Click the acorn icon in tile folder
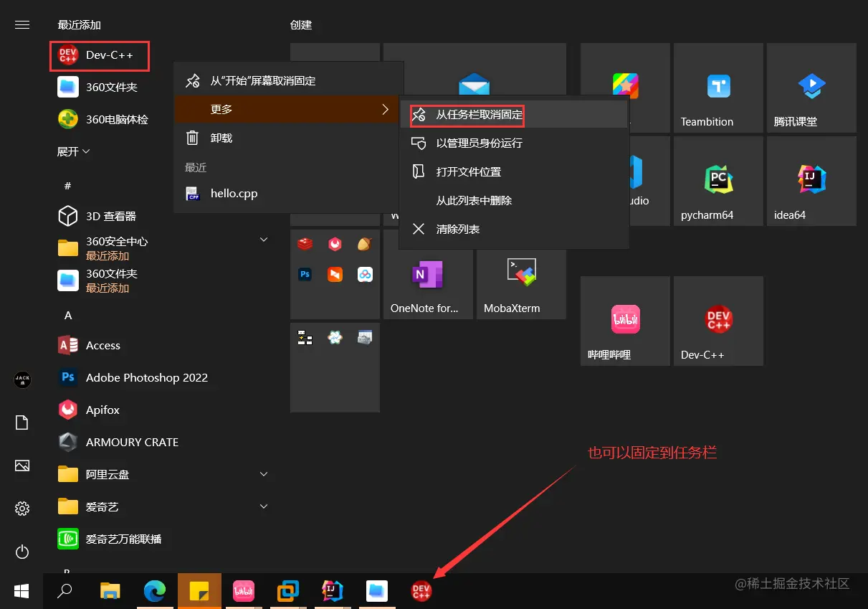Viewport: 868px width, 609px height. coord(365,245)
